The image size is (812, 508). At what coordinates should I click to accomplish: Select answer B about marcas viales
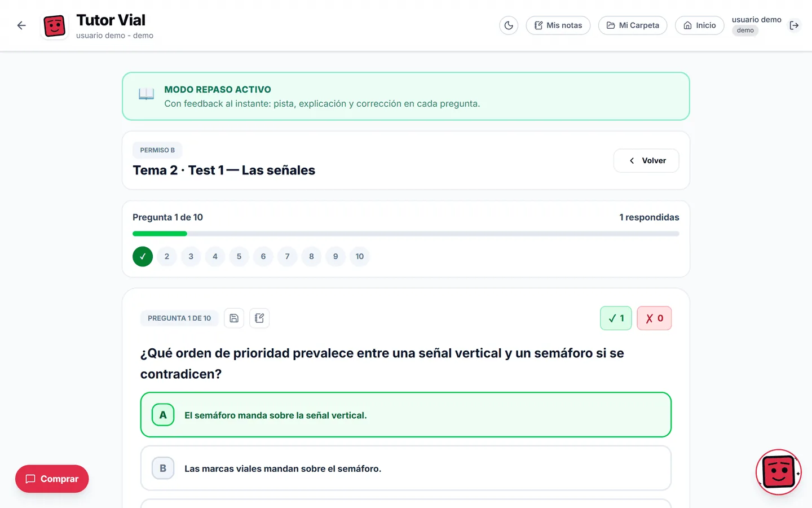[x=406, y=468]
